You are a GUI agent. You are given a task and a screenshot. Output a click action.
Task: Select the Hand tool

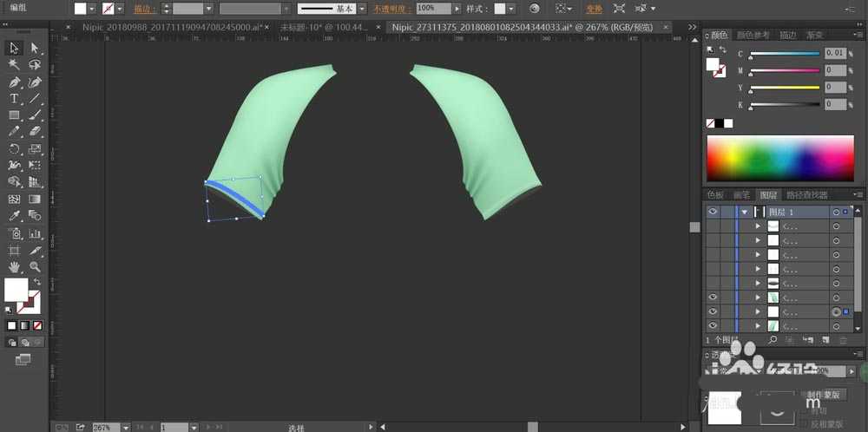15,266
